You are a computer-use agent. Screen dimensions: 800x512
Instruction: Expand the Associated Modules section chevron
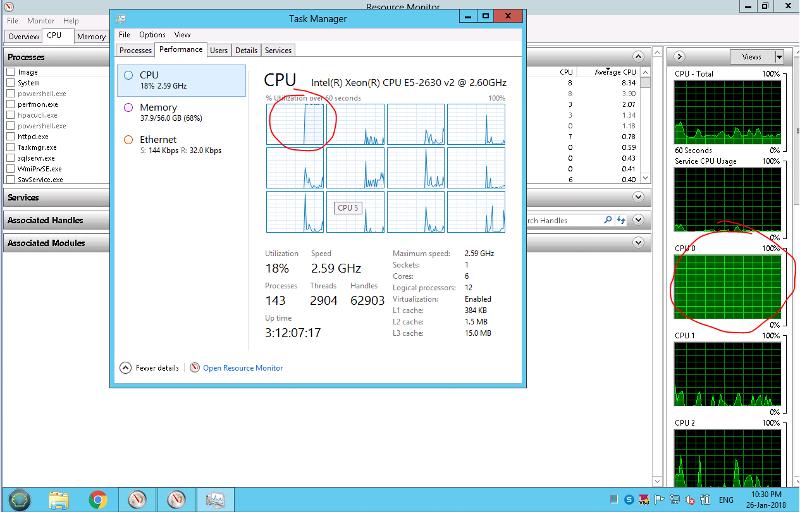click(638, 243)
